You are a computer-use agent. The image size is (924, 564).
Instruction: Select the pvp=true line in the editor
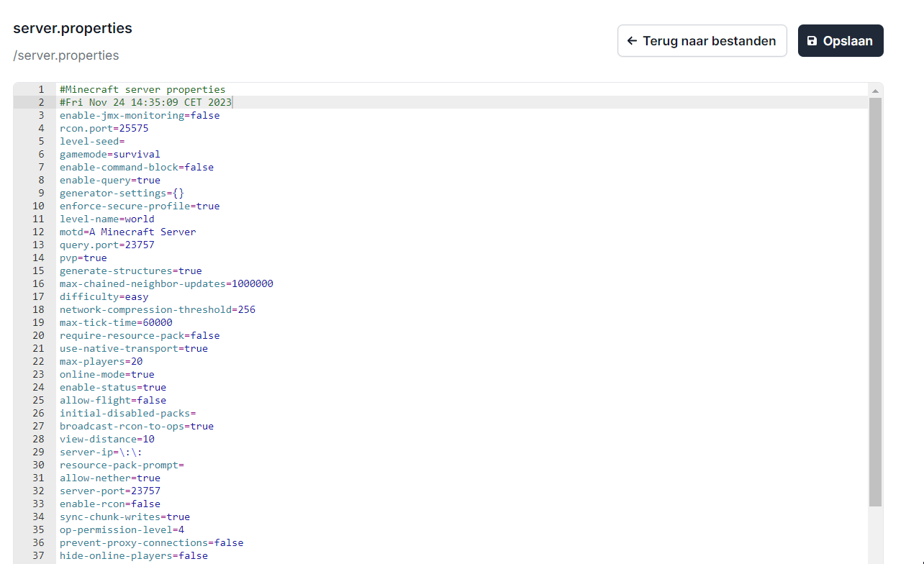pyautogui.click(x=83, y=258)
